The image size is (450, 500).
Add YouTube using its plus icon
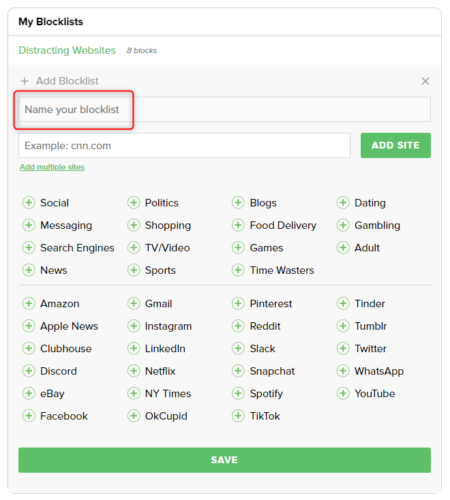(343, 393)
